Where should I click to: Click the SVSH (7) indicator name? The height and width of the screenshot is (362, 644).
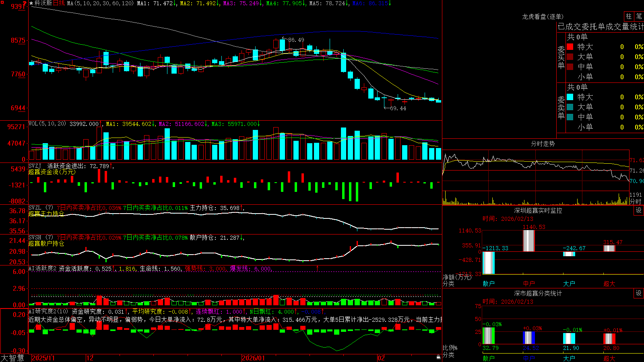(x=41, y=238)
